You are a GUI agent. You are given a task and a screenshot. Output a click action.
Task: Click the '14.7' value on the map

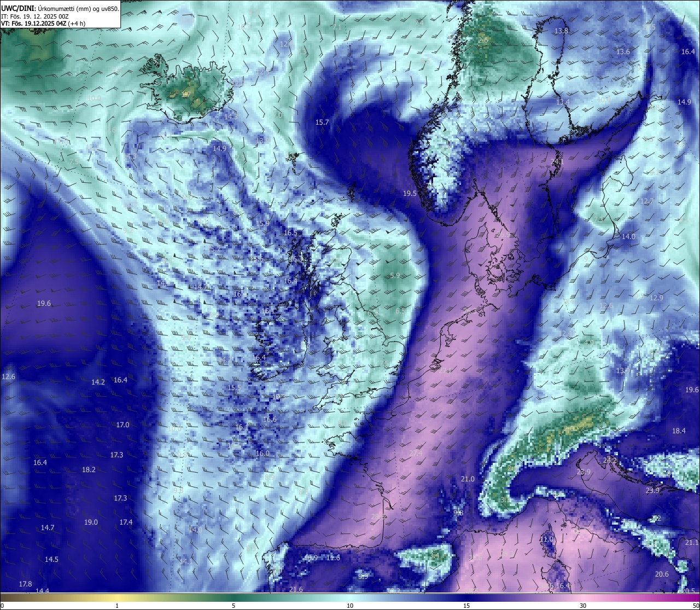click(x=48, y=527)
